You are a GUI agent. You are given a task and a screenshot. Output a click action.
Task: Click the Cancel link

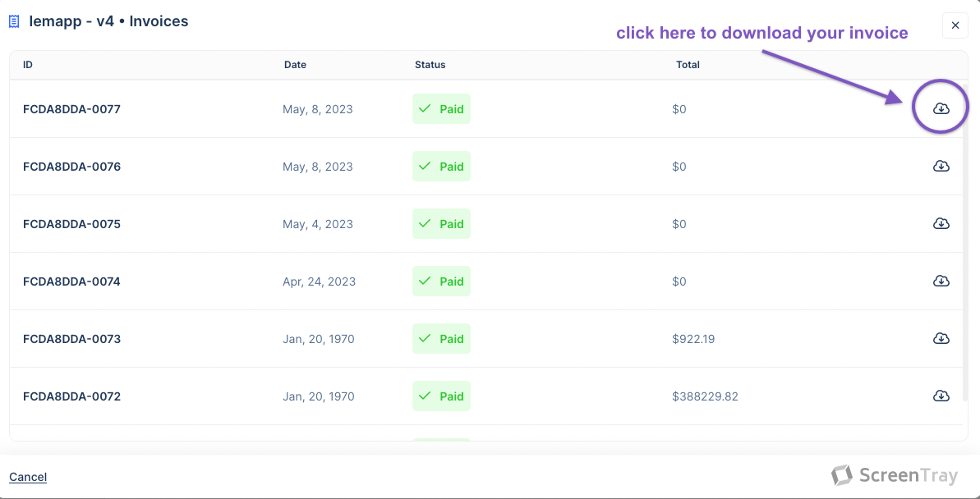28,477
